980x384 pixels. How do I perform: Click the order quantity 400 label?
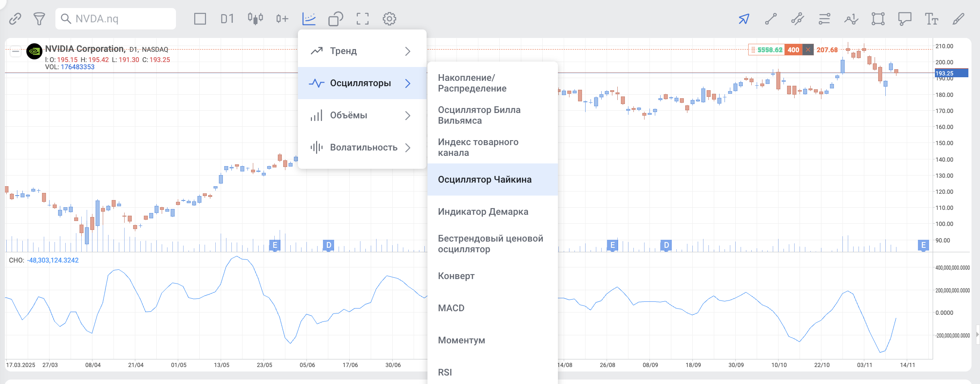point(793,50)
